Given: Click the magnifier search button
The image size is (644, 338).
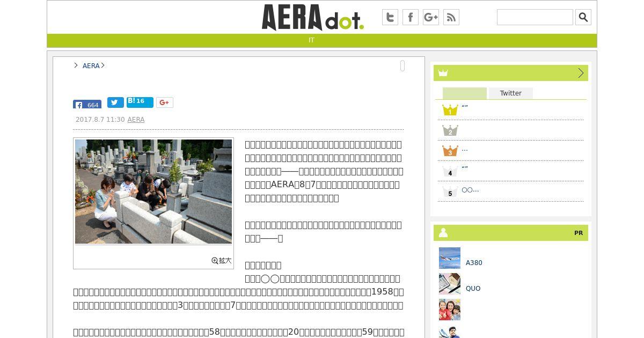Looking at the screenshot, I should coord(583,17).
